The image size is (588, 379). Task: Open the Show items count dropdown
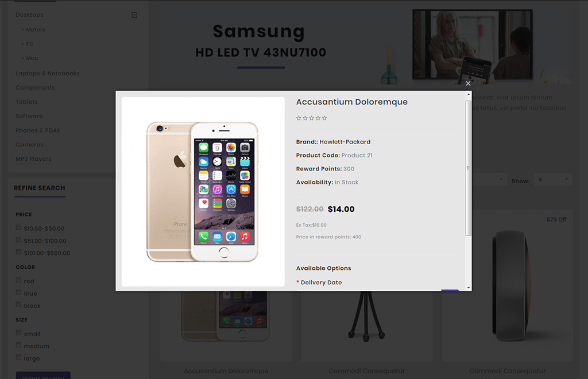coord(553,180)
